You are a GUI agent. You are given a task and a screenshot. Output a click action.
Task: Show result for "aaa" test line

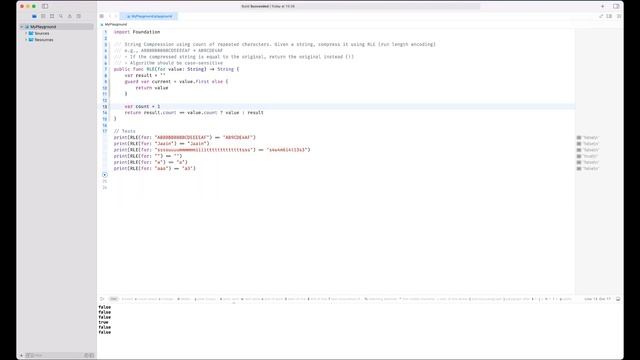click(x=579, y=168)
